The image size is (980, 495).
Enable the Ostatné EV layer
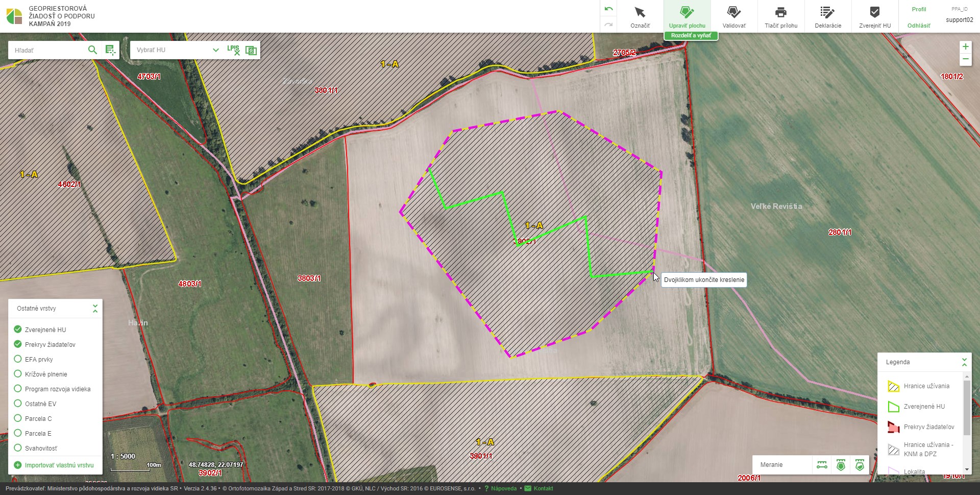(x=18, y=404)
